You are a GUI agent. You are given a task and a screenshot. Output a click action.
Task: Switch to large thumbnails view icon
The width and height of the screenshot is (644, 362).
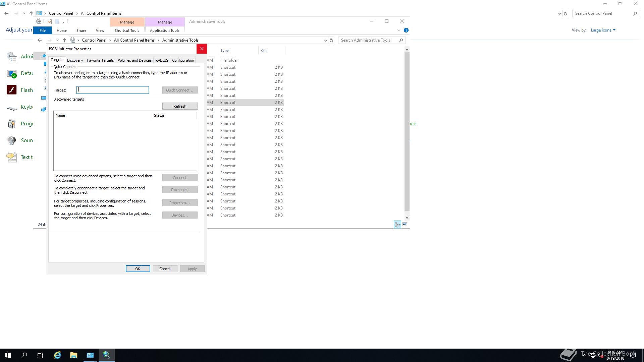pyautogui.click(x=405, y=224)
